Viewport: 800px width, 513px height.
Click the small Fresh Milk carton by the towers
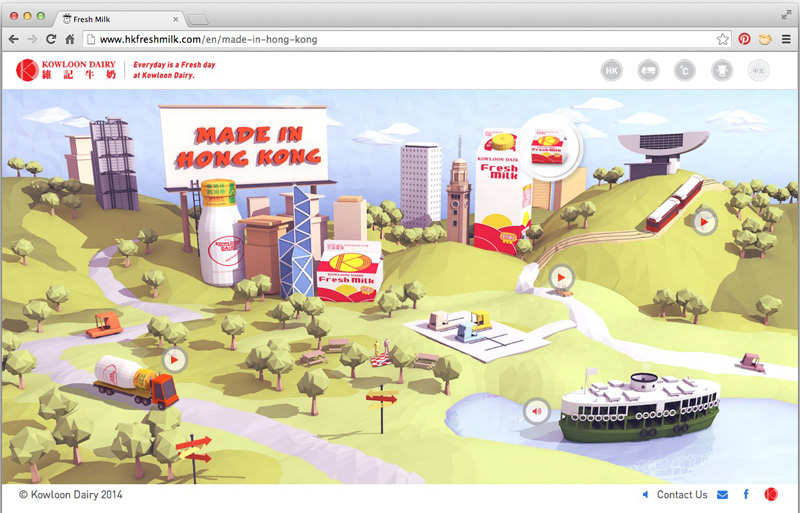(x=349, y=271)
